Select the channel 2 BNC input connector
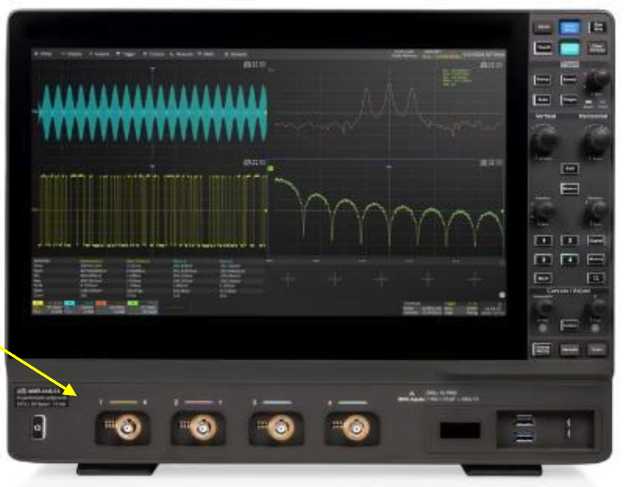The width and height of the screenshot is (625, 487). (204, 428)
